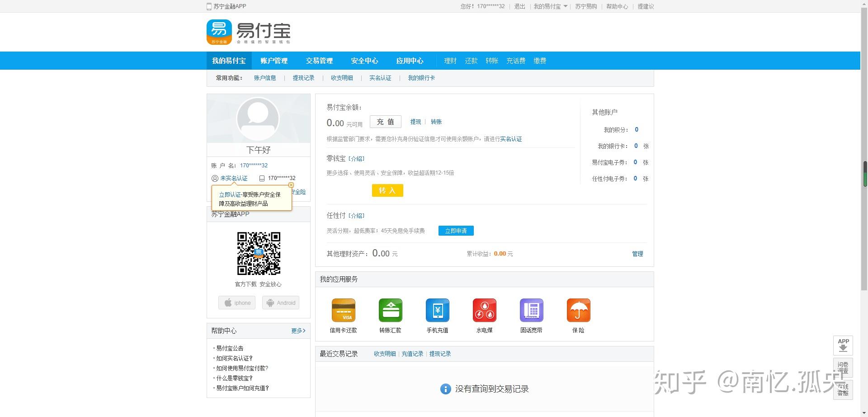Open the 应用中心 nav tab
Screen dimensions: 868x417
coord(410,61)
